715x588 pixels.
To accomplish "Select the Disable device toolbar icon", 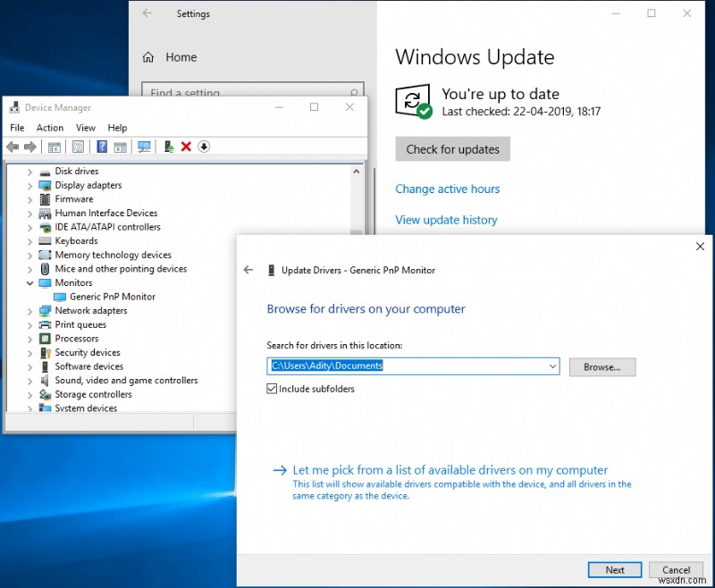I will point(204,147).
